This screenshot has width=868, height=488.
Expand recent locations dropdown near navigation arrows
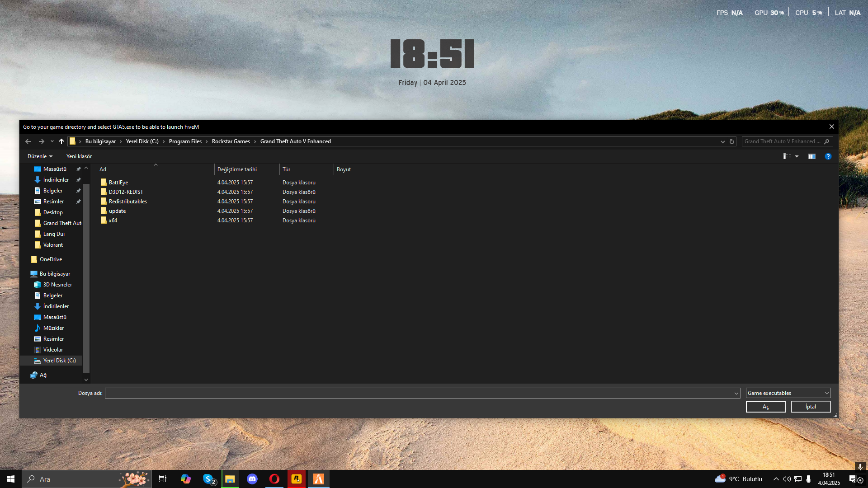[52, 141]
